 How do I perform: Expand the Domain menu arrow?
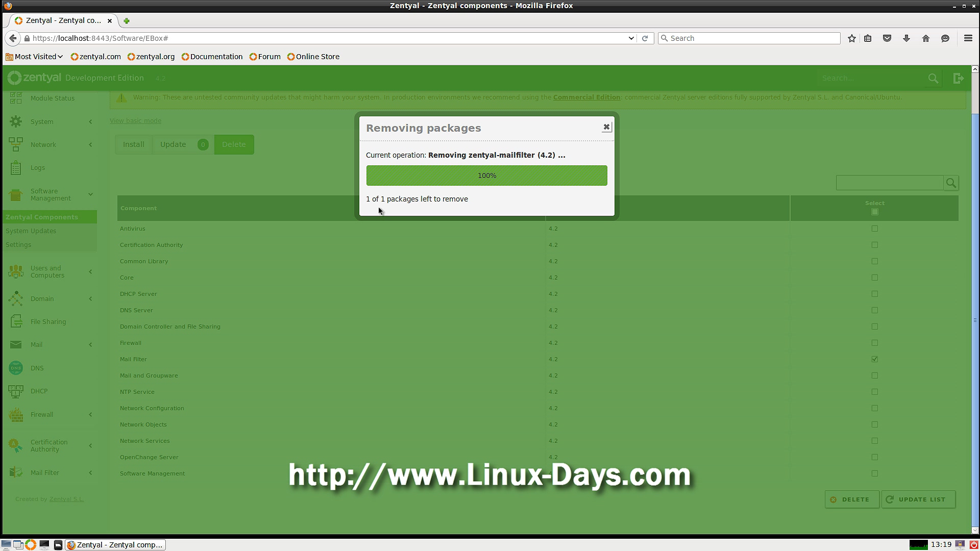coord(90,298)
